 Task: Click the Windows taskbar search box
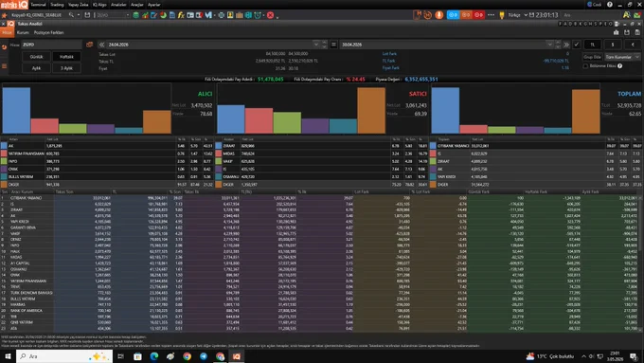click(64, 356)
